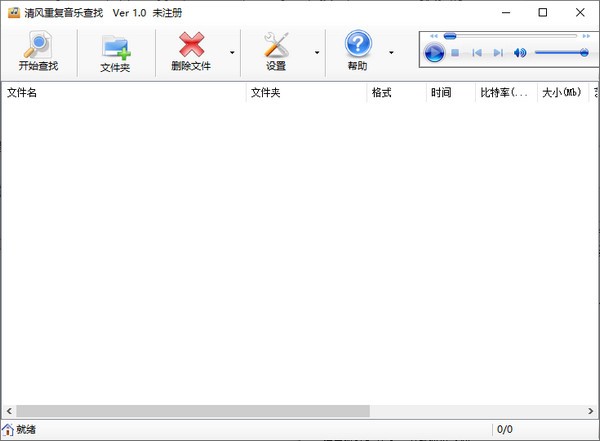Mute audio with the speaker icon
The image size is (600, 441).
click(x=520, y=52)
